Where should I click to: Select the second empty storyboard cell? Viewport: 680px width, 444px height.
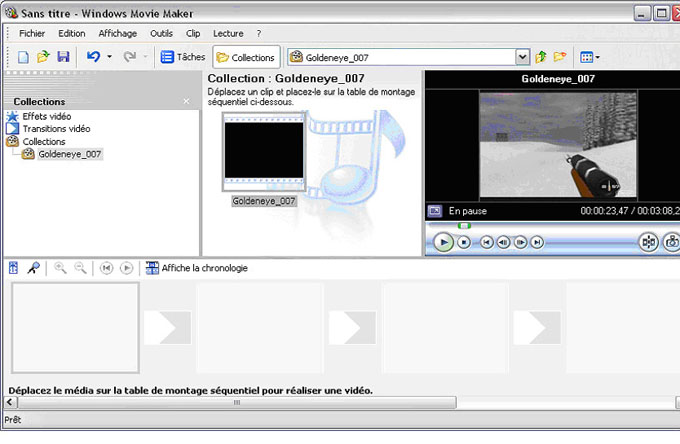click(260, 327)
